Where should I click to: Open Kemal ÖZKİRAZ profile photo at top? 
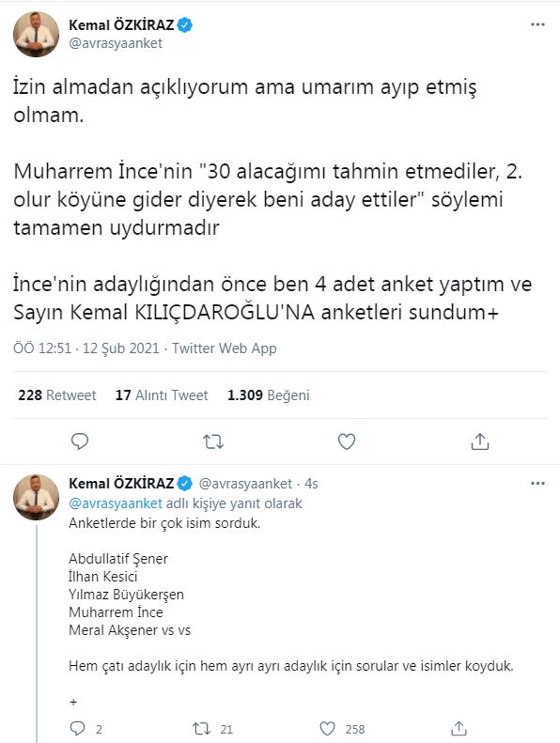click(x=36, y=35)
